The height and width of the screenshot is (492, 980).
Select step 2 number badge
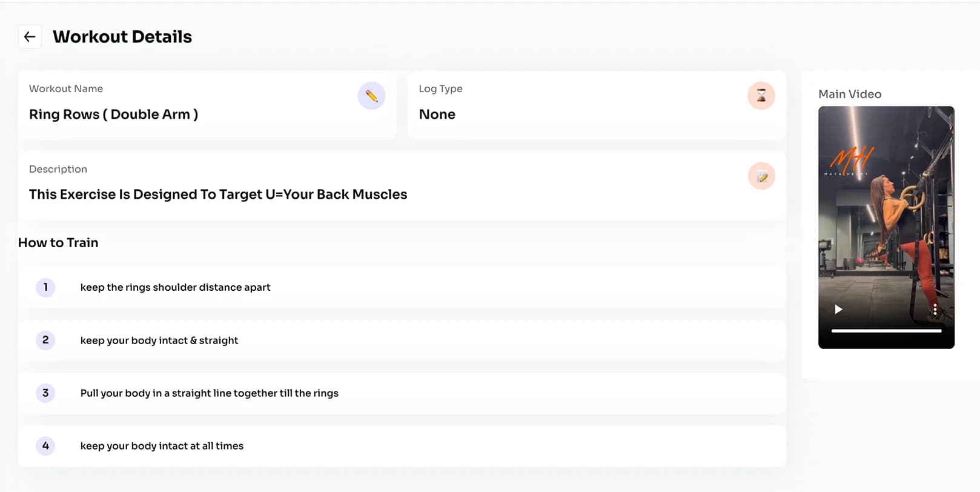45,340
